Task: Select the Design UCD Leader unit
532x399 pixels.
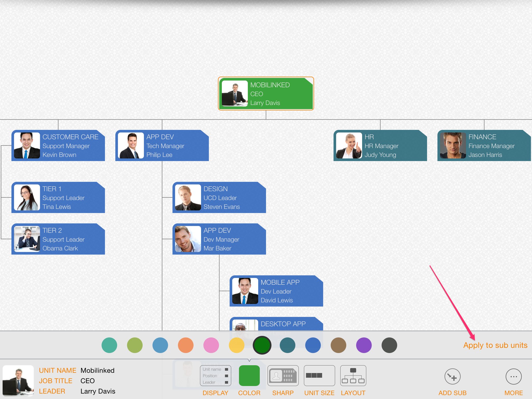Action: [219, 197]
